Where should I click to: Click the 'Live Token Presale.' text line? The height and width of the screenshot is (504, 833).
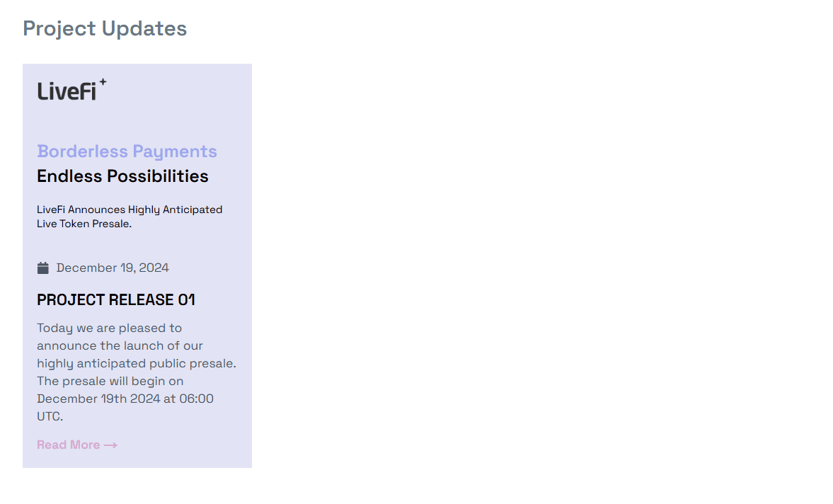point(84,224)
